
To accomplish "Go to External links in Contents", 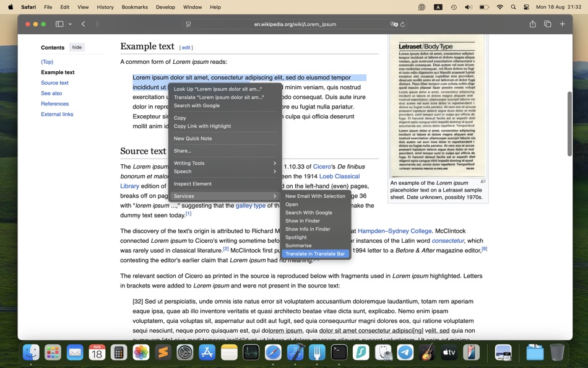I will point(57,115).
